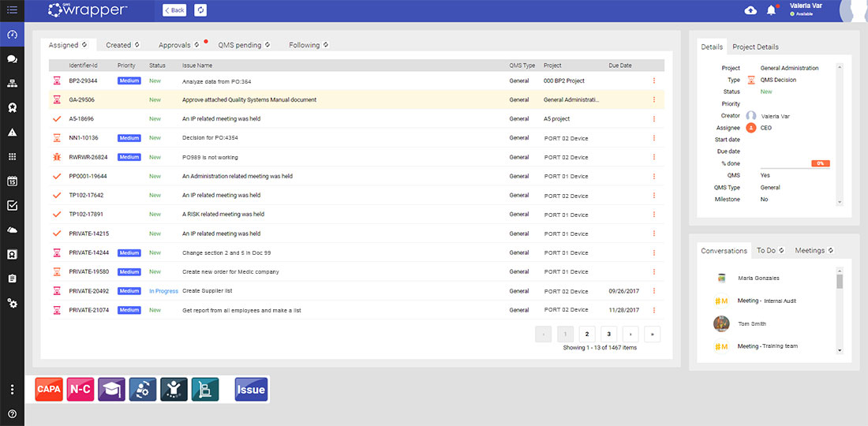Toggle the hamburger menu at top left
Image resolution: width=868 pixels, height=426 pixels.
pyautogui.click(x=12, y=10)
